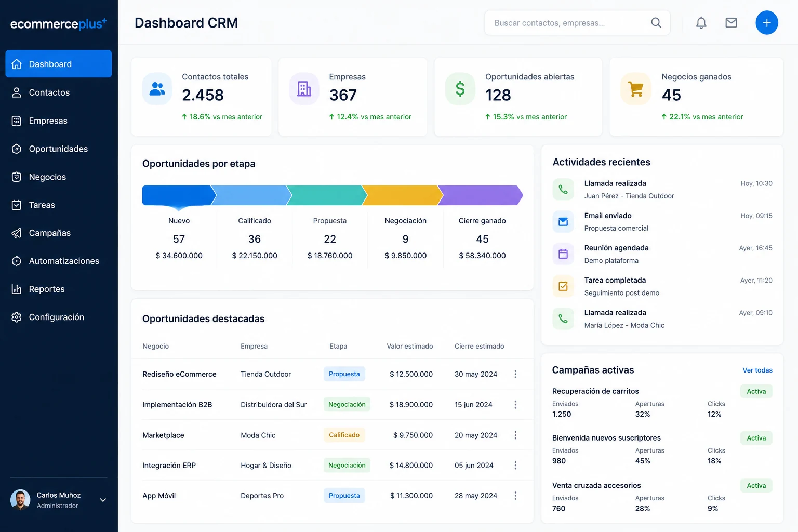Click the Ver todas campaigns link
The image size is (798, 532).
point(757,370)
